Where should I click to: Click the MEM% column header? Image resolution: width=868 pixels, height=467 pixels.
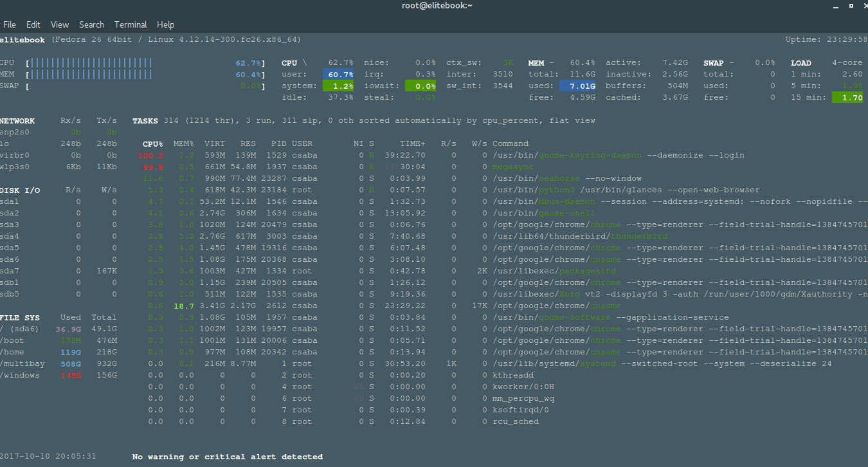coord(184,144)
